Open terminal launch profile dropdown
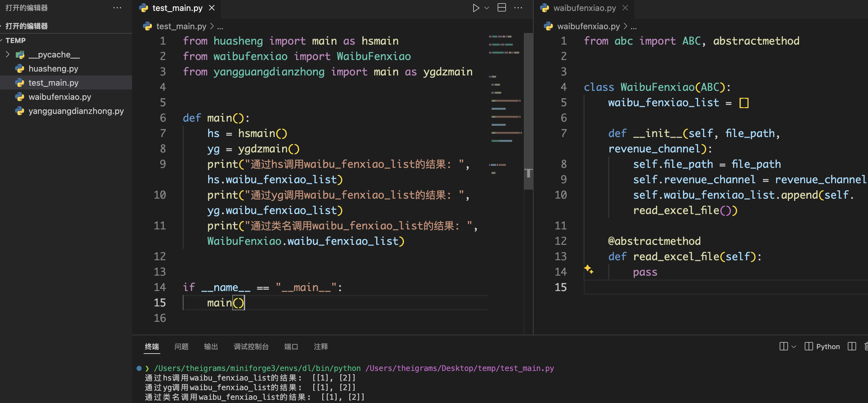Viewport: 868px width, 403px height. click(x=793, y=347)
